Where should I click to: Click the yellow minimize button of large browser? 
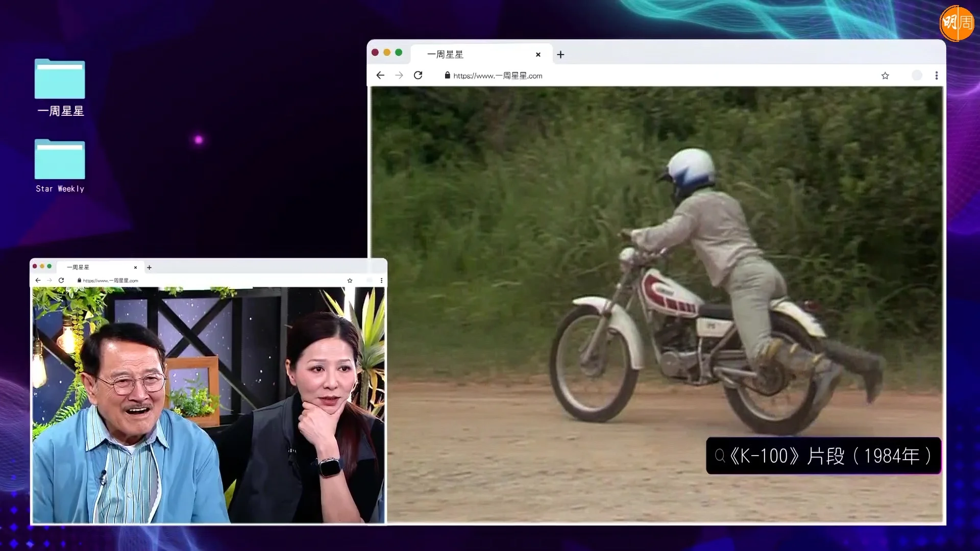[x=387, y=53]
